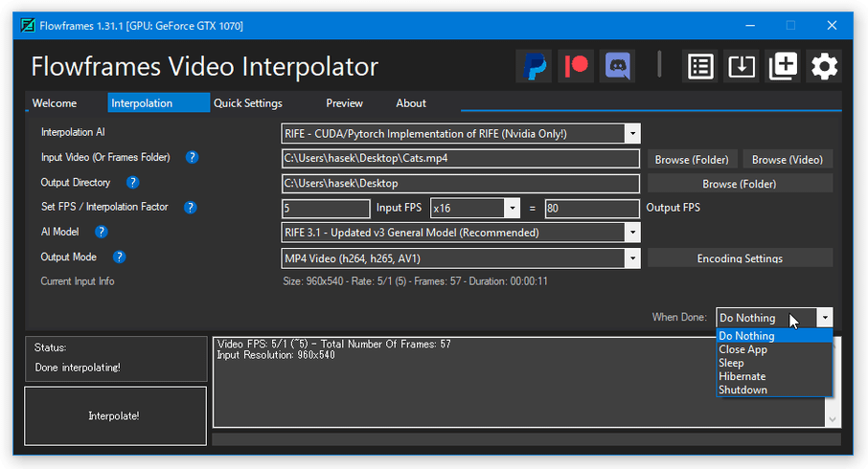Expand the x16 interpolation factor dropdown
The image size is (868, 469).
[x=512, y=209]
